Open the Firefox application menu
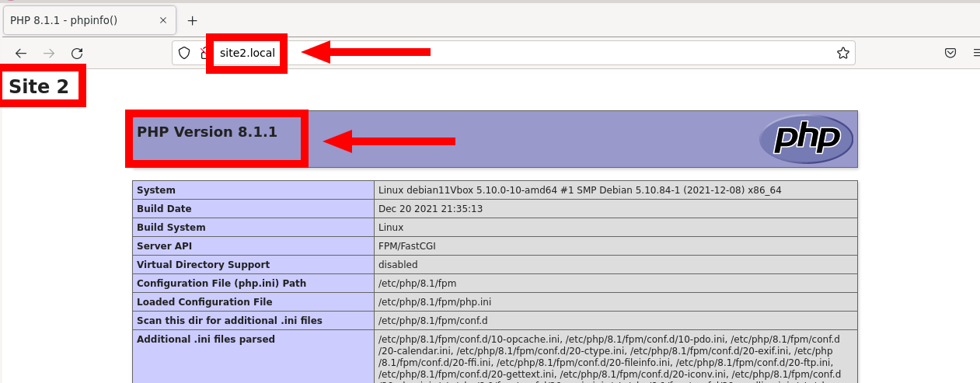Image resolution: width=980 pixels, height=383 pixels. point(975,53)
